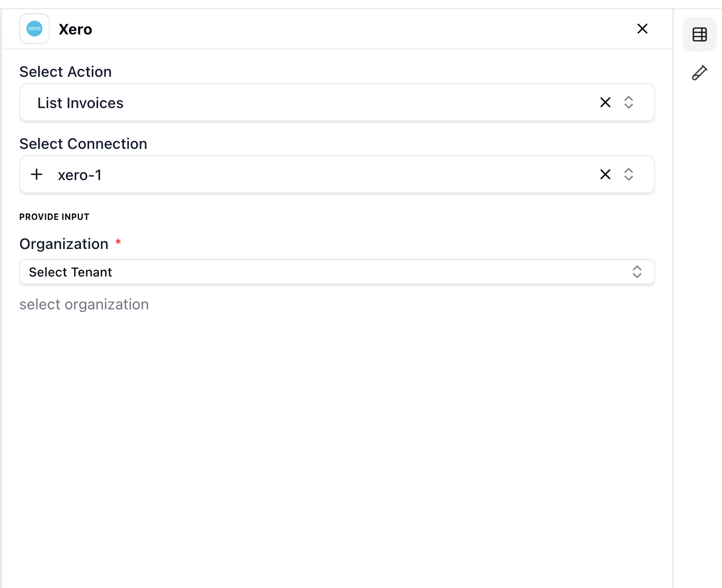Viewport: 722px width, 588px height.
Task: Click the PROVIDE INPUT section label
Action: 54,217
